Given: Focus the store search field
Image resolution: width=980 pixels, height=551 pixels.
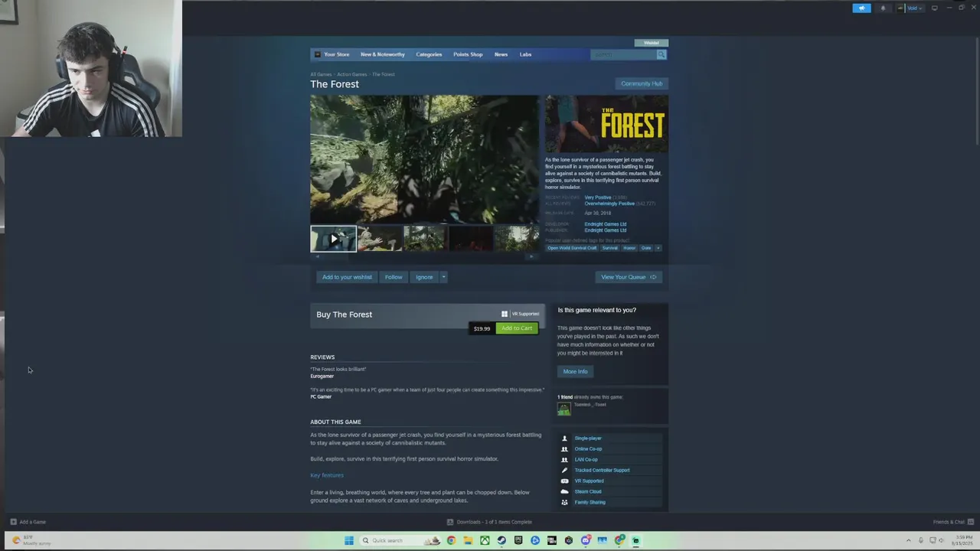Looking at the screenshot, I should (623, 54).
